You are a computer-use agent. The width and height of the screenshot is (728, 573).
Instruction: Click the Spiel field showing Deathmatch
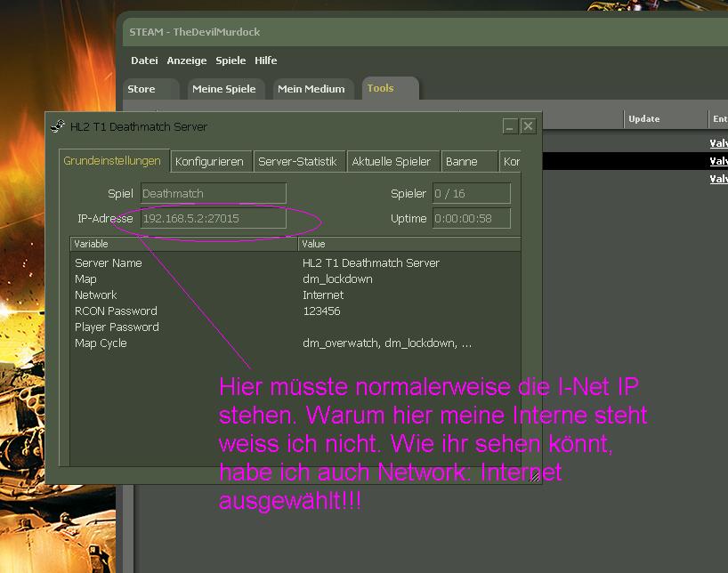pos(214,193)
